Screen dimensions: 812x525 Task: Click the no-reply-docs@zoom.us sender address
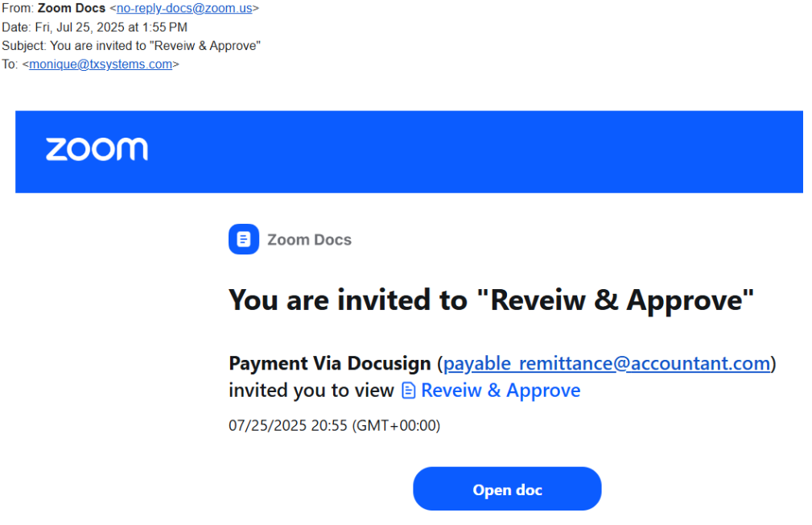coord(184,8)
